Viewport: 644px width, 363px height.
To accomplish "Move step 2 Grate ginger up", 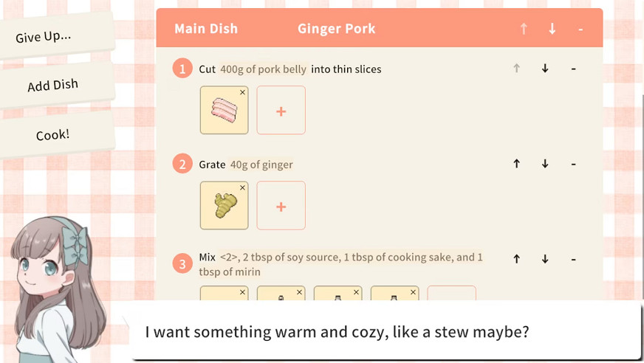I will 516,164.
